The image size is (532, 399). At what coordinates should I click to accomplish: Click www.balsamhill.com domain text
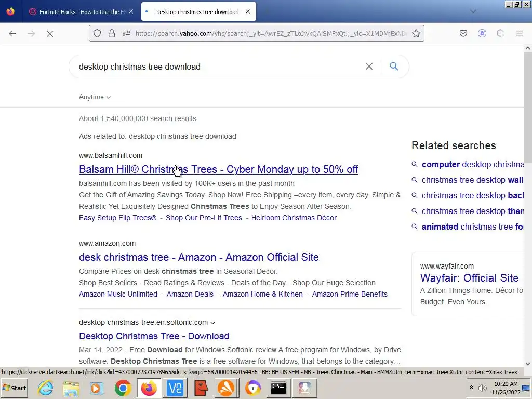(x=111, y=155)
